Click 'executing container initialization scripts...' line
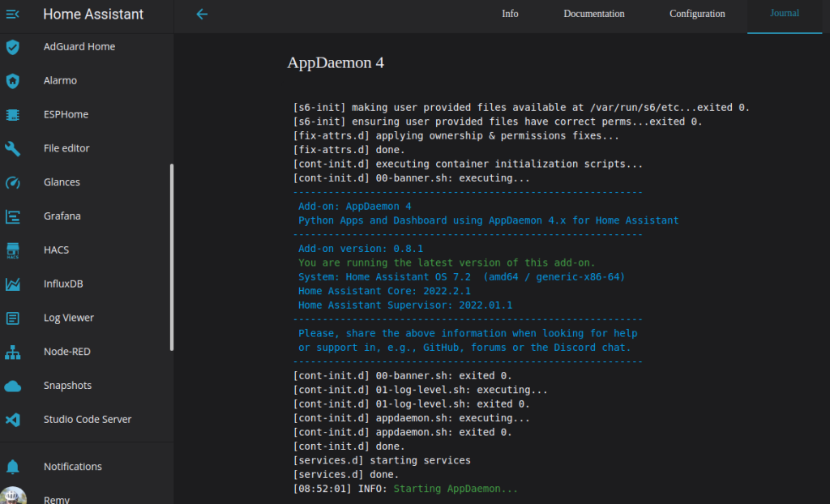The image size is (830, 504). pyautogui.click(x=468, y=164)
